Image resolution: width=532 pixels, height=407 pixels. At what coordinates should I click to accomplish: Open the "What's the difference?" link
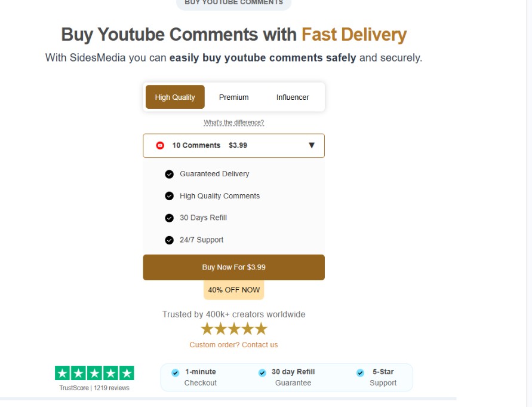[233, 123]
